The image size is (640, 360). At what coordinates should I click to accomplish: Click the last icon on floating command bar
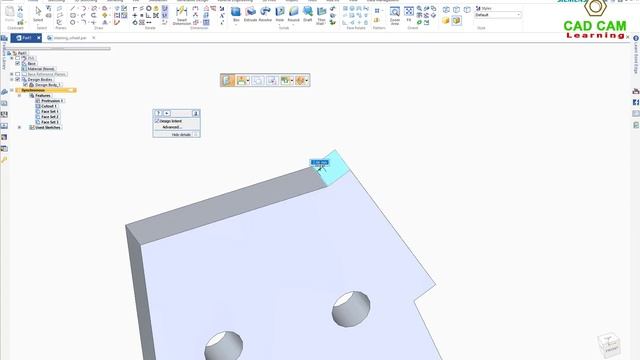(300, 80)
